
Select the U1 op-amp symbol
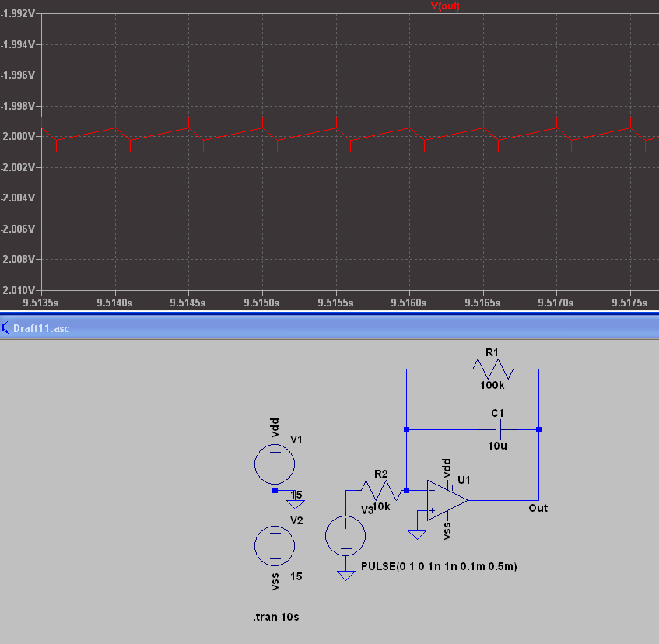coord(447,500)
